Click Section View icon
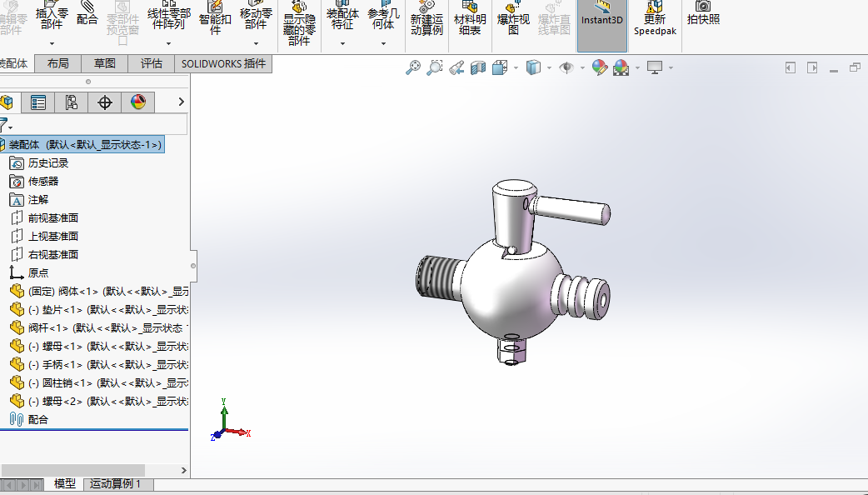The width and height of the screenshot is (868, 495). coord(477,67)
